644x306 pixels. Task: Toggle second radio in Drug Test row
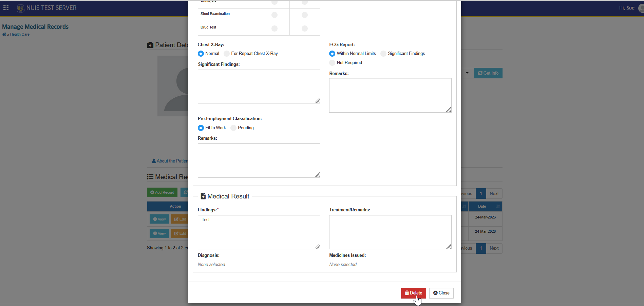305,28
